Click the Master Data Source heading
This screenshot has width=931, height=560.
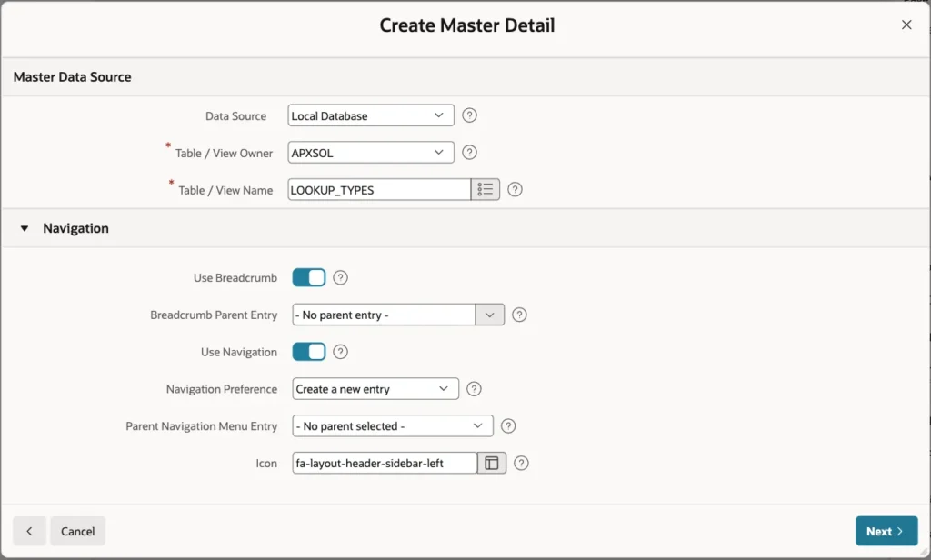73,77
